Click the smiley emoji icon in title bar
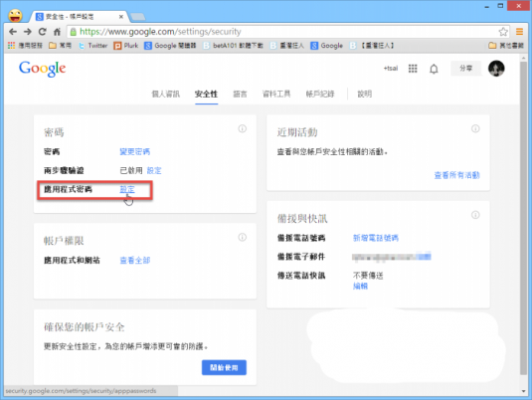 [15, 15]
